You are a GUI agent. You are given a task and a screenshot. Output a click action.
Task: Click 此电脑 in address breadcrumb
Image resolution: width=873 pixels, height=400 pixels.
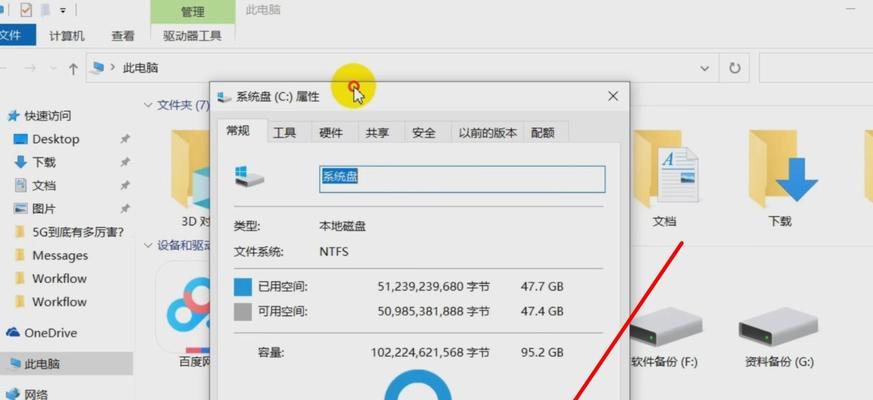140,69
